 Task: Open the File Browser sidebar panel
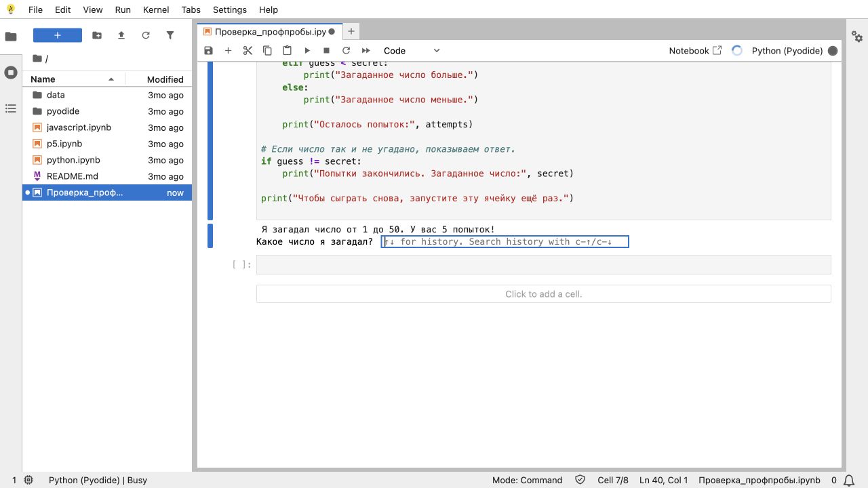point(11,37)
